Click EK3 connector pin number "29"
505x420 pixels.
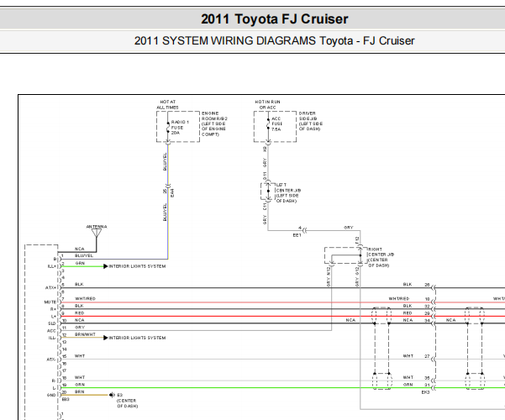pos(427,313)
